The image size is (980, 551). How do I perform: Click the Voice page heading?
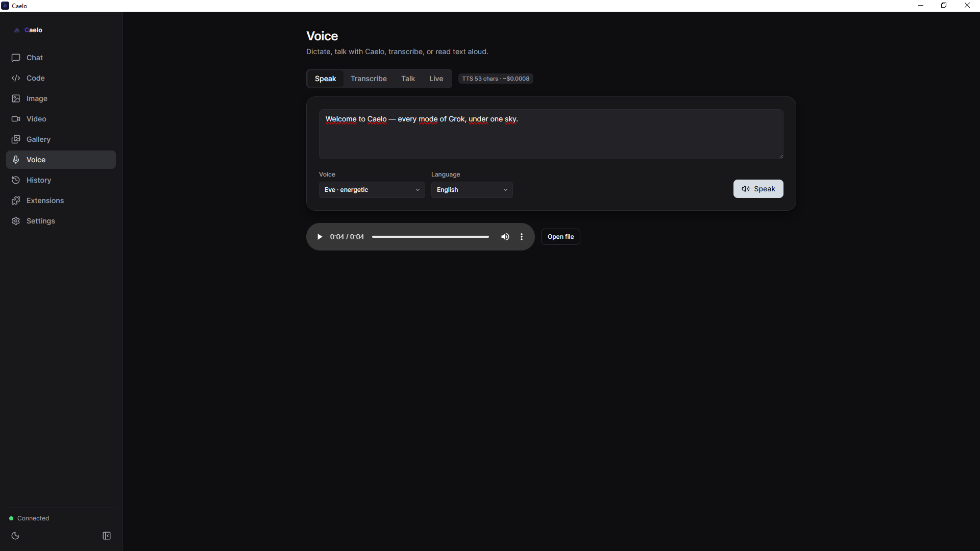(322, 36)
